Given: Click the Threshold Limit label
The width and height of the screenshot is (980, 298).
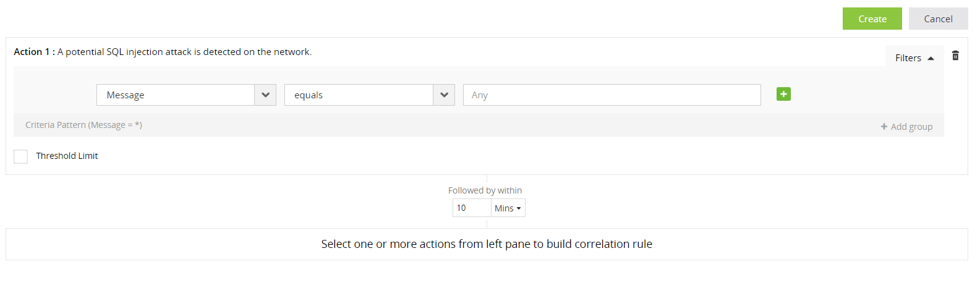Looking at the screenshot, I should coord(67,156).
